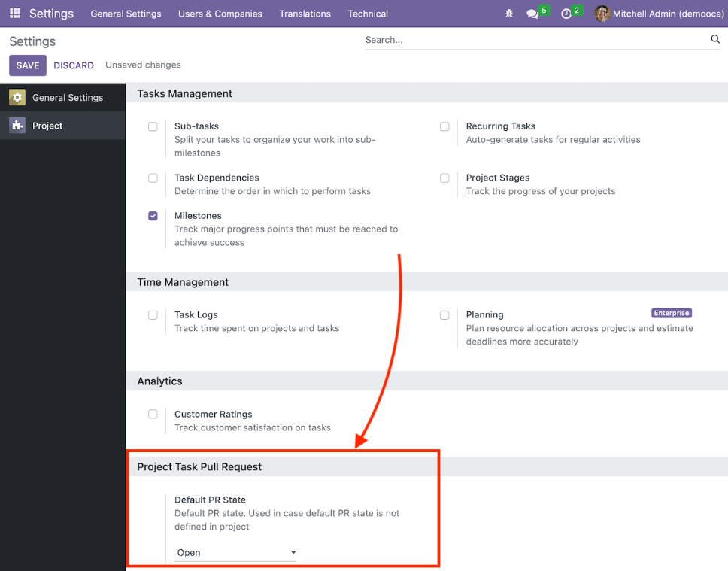Disable the Milestones checkbox

[x=153, y=216]
